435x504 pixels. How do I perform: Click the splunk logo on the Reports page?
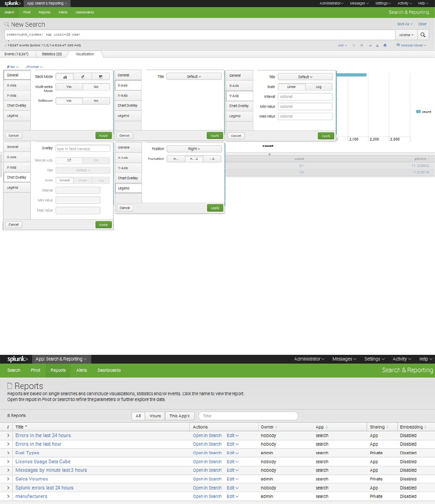(x=17, y=359)
